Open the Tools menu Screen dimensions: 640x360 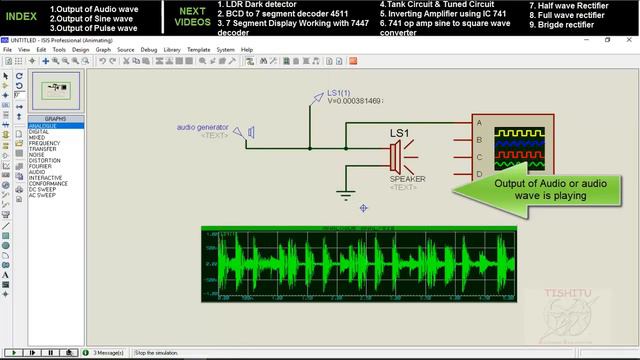[59, 50]
